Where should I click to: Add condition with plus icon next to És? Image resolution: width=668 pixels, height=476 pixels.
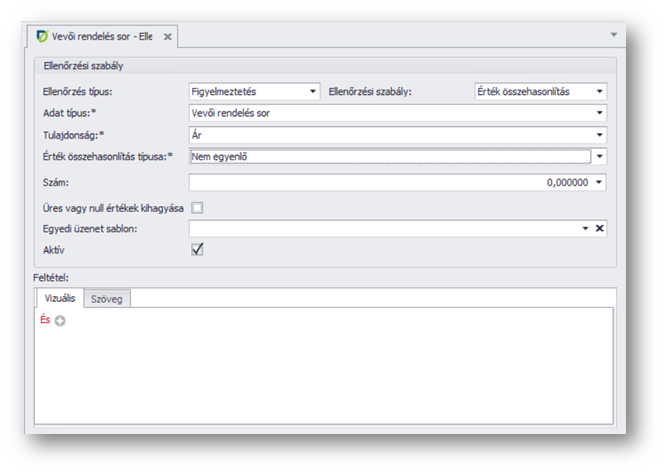[60, 321]
